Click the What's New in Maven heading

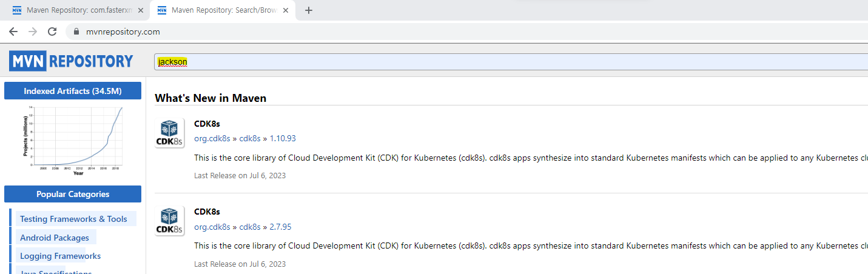point(210,98)
